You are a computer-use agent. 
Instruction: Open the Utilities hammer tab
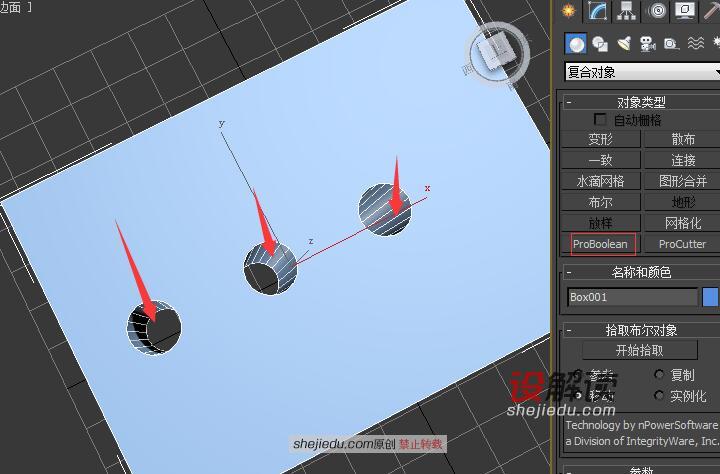tap(711, 11)
